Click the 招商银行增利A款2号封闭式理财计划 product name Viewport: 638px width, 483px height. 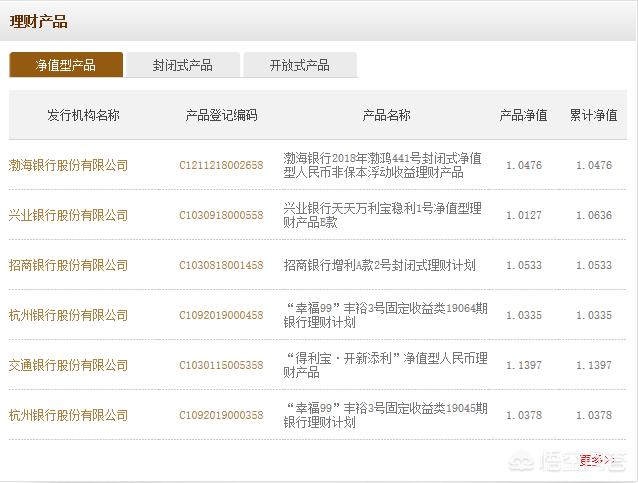tap(379, 265)
